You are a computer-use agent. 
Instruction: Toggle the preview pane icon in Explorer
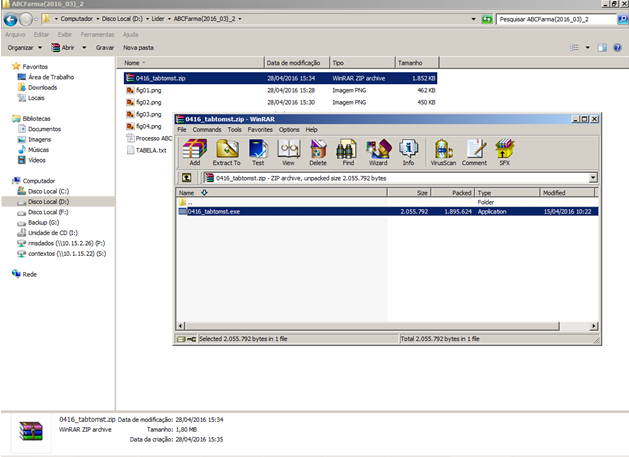(602, 48)
